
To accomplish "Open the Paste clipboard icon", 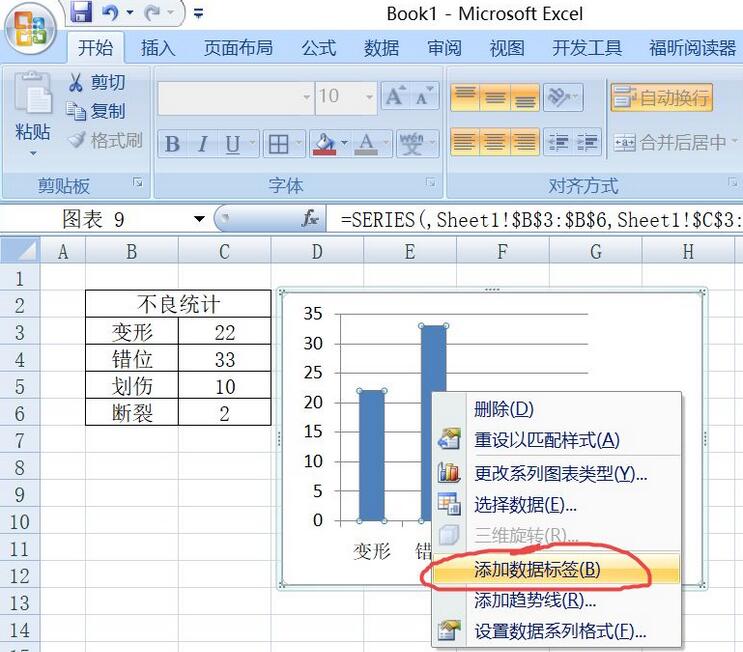I will tap(33, 93).
